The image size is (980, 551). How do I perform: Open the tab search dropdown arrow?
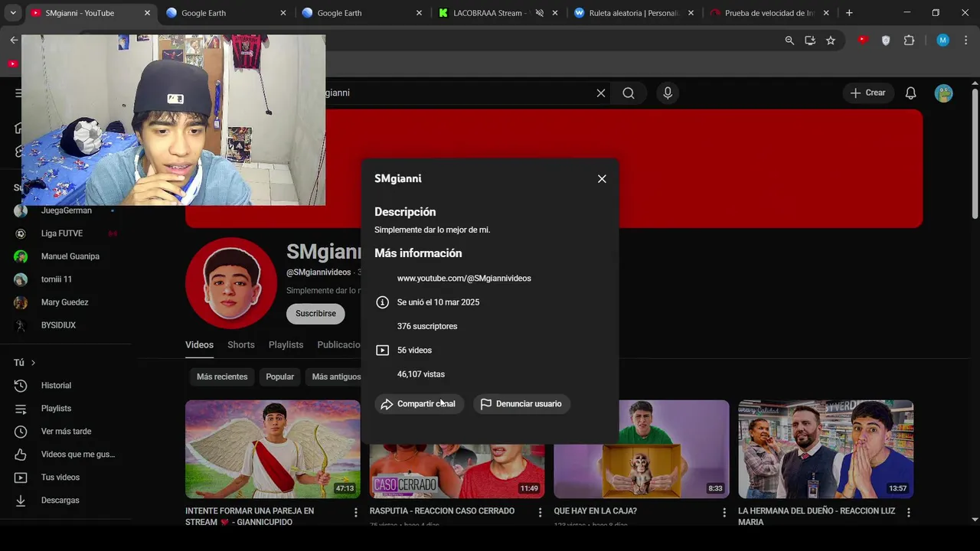13,13
